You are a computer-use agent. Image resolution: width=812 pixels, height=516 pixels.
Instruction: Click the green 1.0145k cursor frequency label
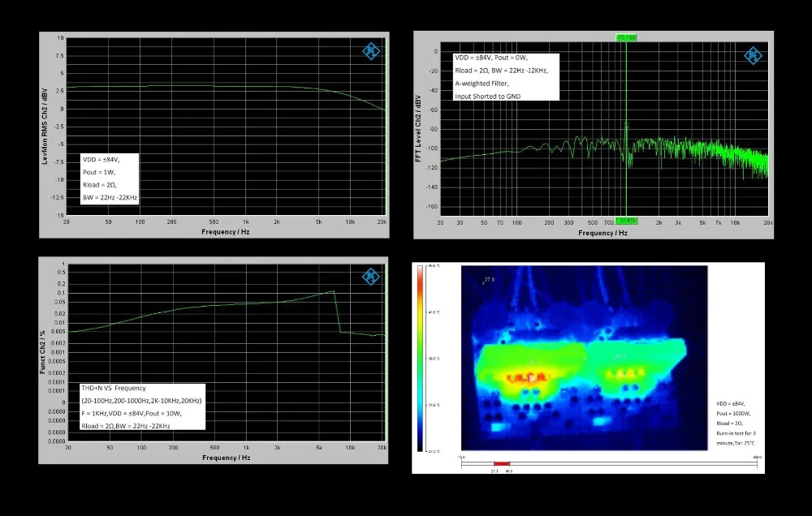coord(626,221)
